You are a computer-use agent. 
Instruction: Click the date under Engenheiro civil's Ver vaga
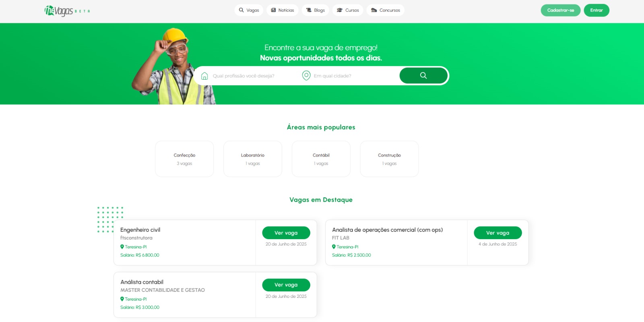coord(286,244)
